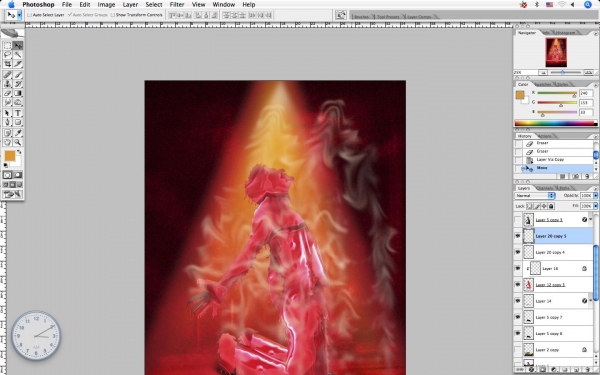Select the Healing Brush tool
This screenshot has height=375, width=600.
click(x=7, y=75)
